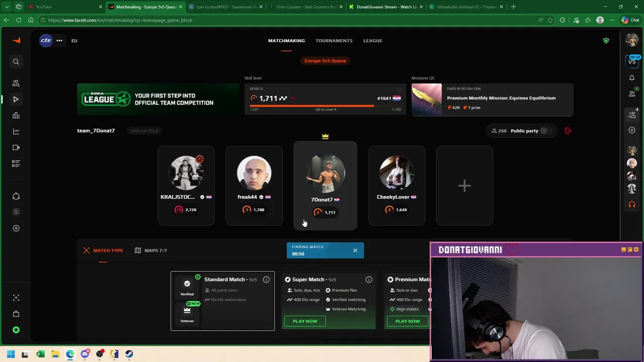Image resolution: width=644 pixels, height=362 pixels.
Task: Open the stats line-graph sidebar icon
Action: (16, 131)
